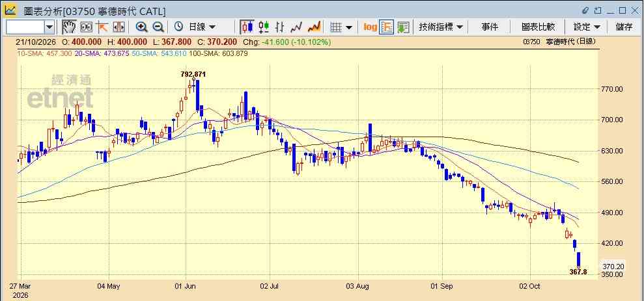Click the 100-SMA: 603.879 label
The width and height of the screenshot is (644, 301).
pos(219,53)
